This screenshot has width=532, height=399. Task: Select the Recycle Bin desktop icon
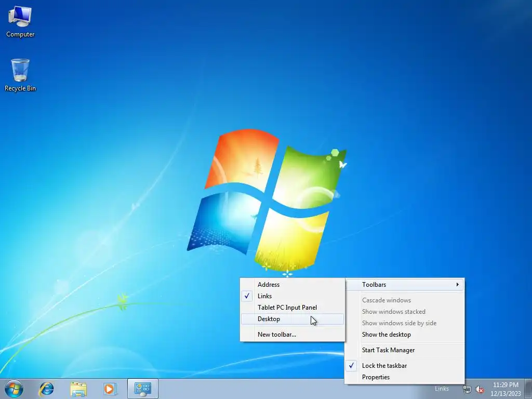pos(20,75)
